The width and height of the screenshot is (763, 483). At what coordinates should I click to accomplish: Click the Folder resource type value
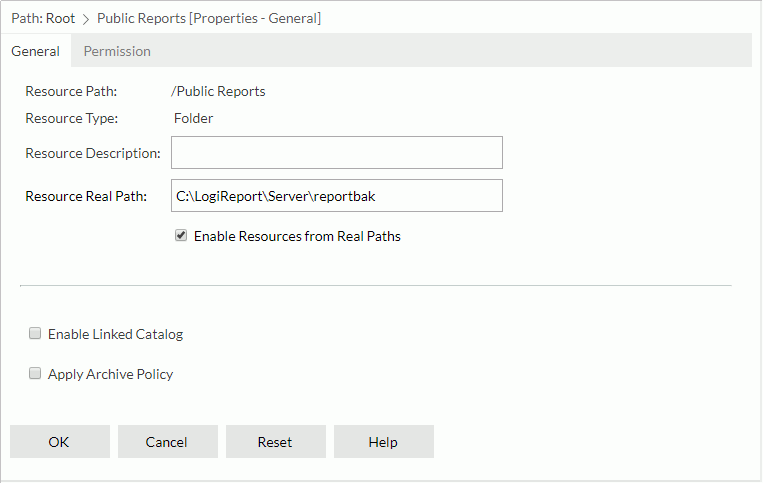point(193,118)
